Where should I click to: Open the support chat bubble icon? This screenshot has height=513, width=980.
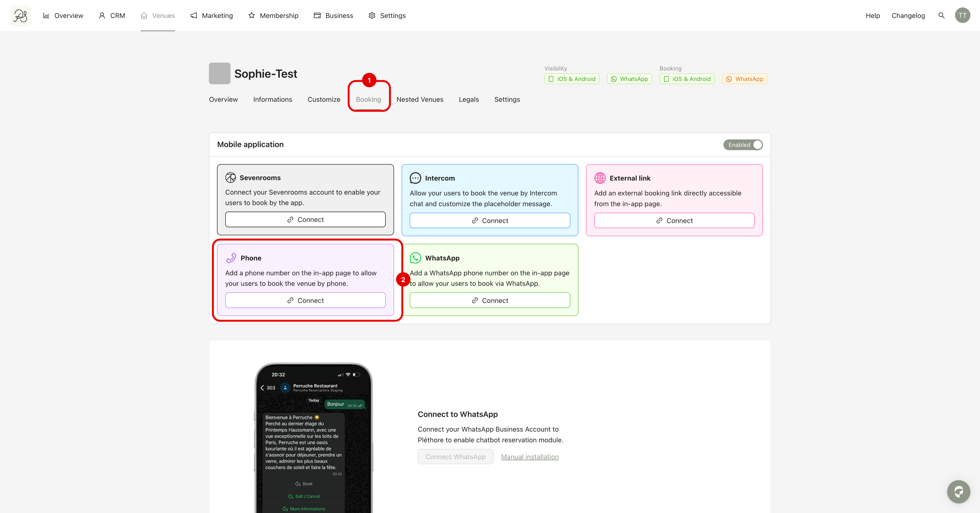(958, 492)
